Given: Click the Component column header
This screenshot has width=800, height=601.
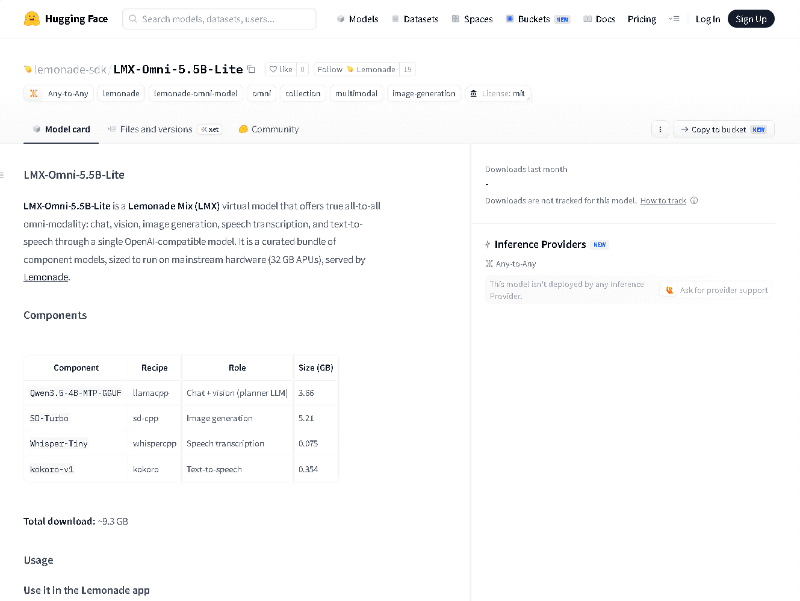Looking at the screenshot, I should click(76, 367).
